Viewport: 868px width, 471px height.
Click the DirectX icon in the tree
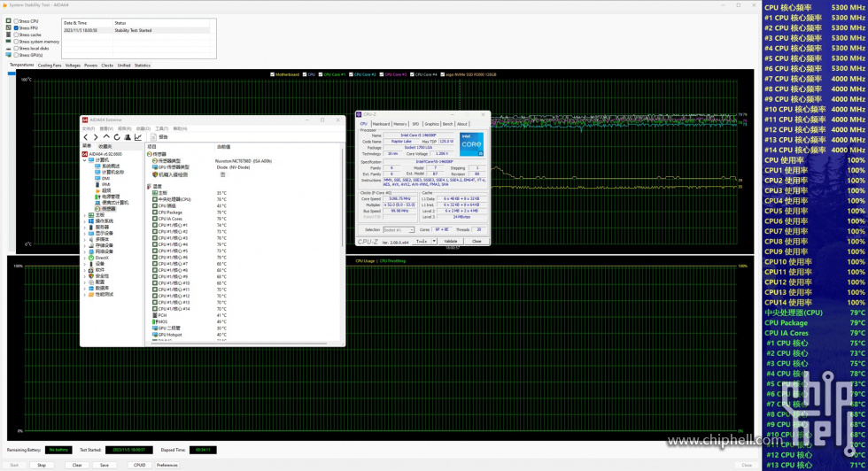[x=91, y=258]
